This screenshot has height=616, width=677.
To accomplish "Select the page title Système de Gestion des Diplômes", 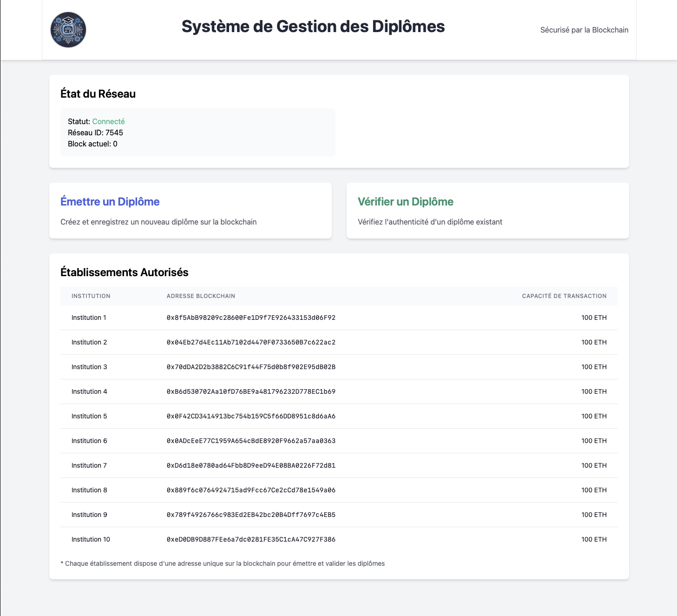I will pyautogui.click(x=313, y=27).
